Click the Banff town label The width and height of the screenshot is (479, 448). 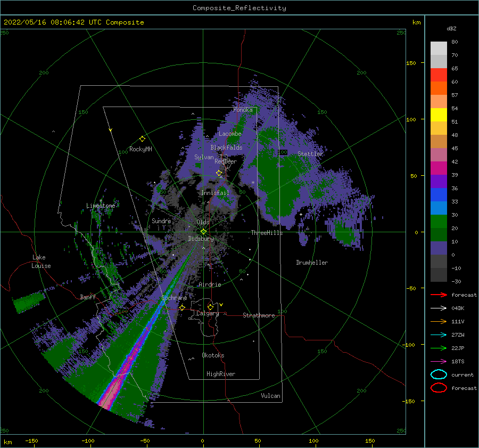88,297
